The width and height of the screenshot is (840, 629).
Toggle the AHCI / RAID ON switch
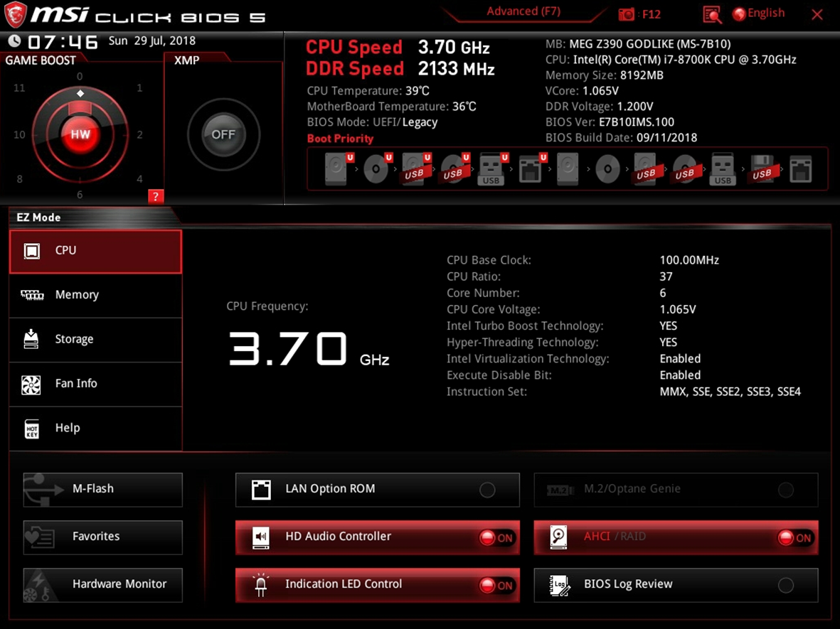(x=795, y=537)
